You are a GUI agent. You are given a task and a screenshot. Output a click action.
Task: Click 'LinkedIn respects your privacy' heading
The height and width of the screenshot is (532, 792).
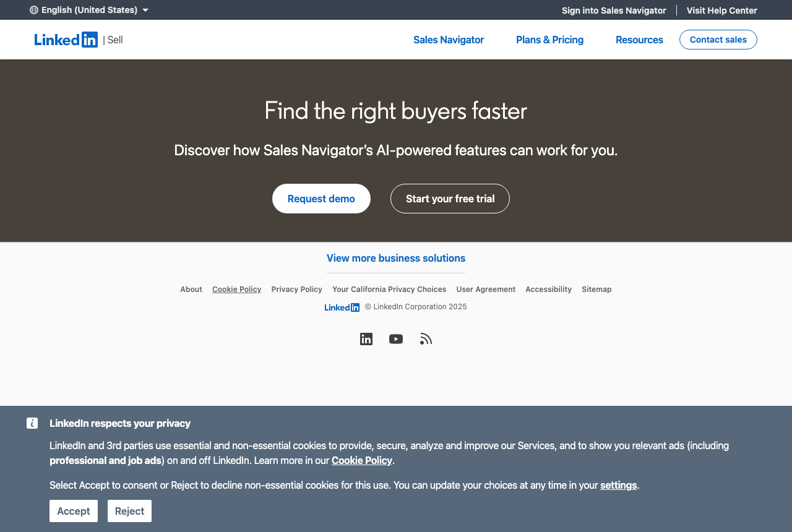[120, 423]
